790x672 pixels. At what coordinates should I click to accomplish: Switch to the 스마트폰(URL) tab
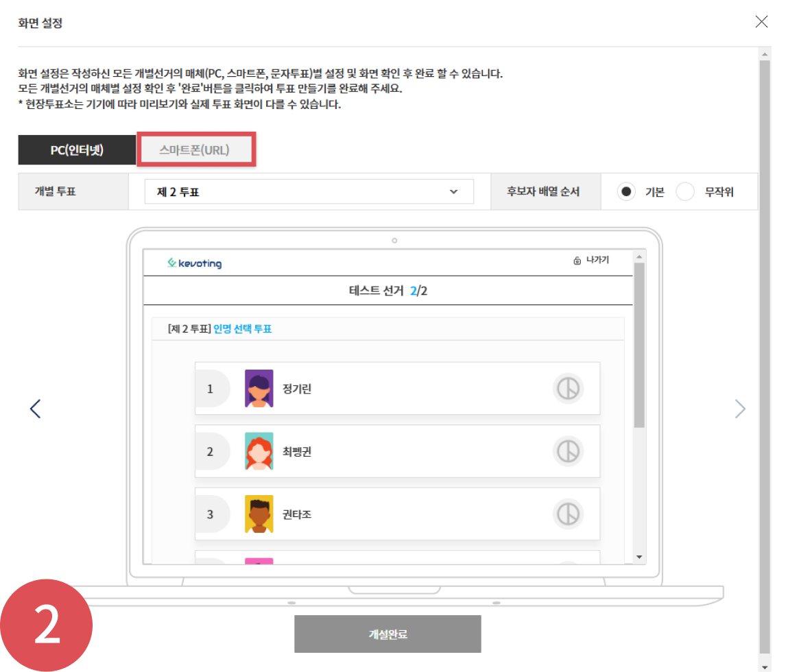(197, 150)
